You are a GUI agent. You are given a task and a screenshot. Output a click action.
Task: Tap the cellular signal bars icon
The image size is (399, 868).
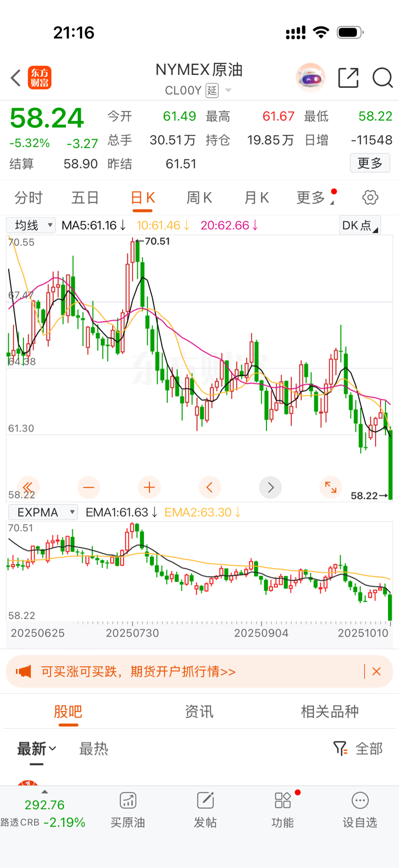(x=296, y=33)
